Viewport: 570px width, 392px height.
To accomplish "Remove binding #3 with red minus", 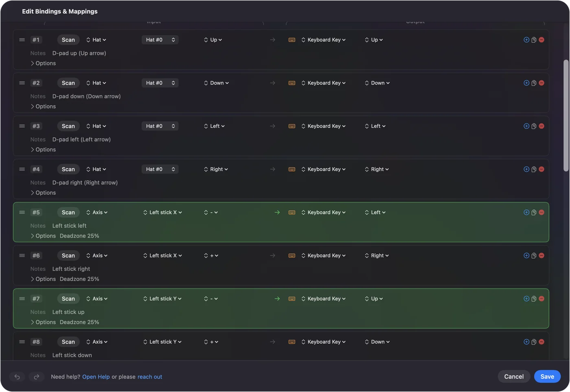I will (x=541, y=126).
